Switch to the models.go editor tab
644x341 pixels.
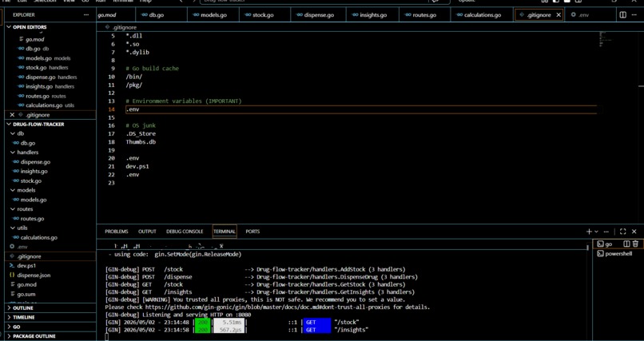(x=213, y=14)
